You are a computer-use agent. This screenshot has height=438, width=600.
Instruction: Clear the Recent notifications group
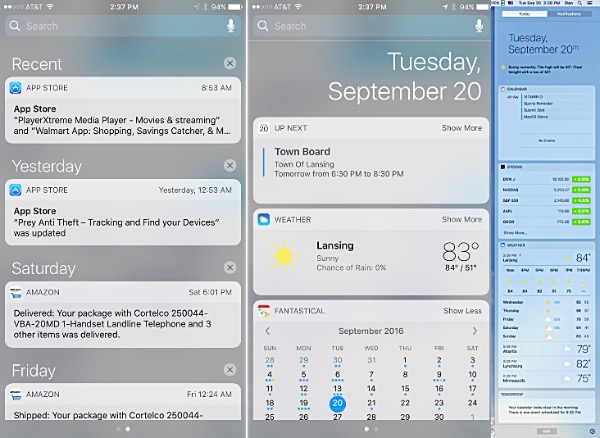pos(230,63)
